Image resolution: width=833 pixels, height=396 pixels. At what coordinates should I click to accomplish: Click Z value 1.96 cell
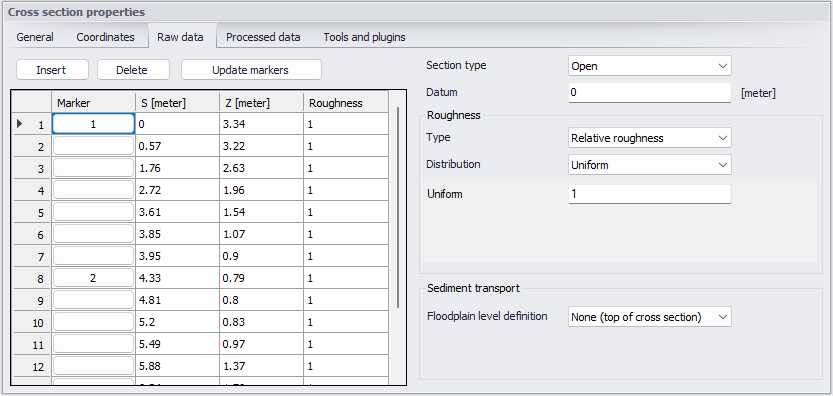click(261, 190)
